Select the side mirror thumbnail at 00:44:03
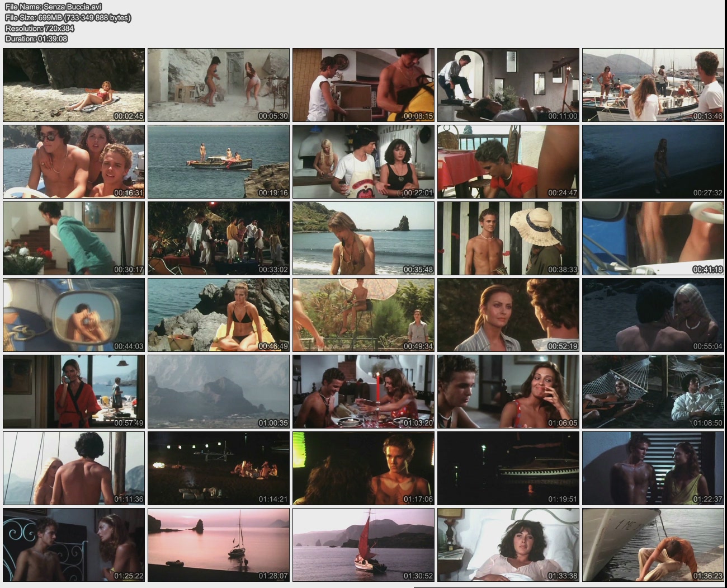The width and height of the screenshot is (727, 588). pyautogui.click(x=74, y=315)
